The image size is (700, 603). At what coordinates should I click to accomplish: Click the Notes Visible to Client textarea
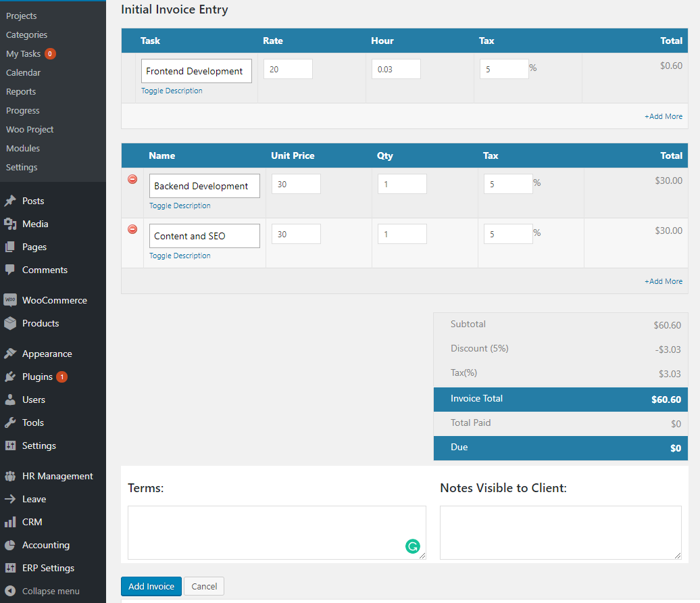click(560, 532)
